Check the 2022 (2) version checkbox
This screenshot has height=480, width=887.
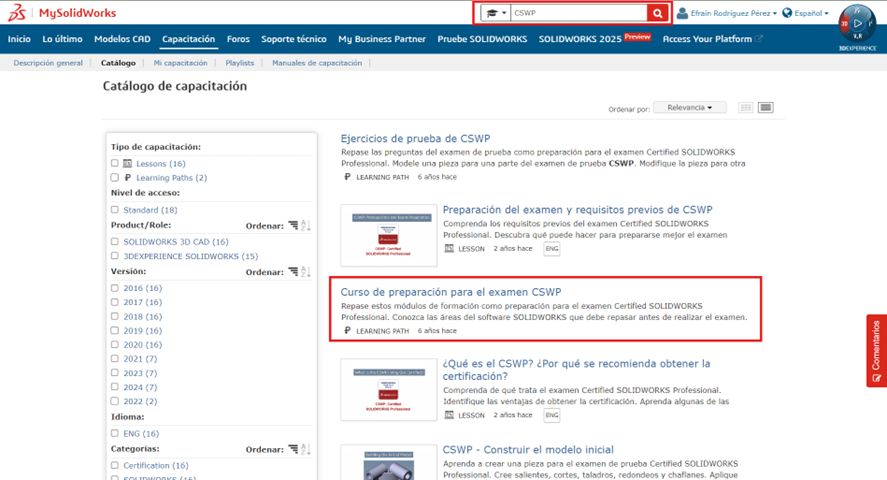pyautogui.click(x=115, y=401)
